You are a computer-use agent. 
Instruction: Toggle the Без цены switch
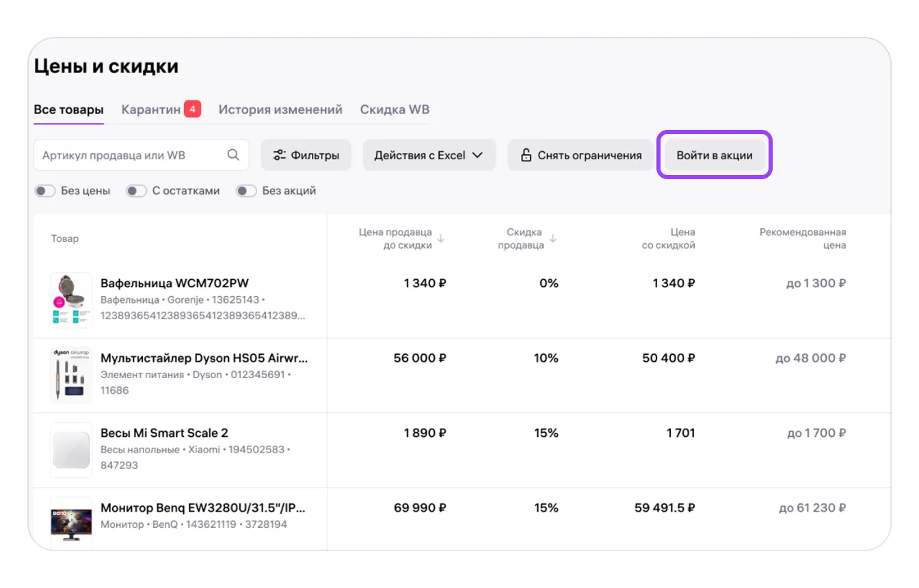point(45,191)
